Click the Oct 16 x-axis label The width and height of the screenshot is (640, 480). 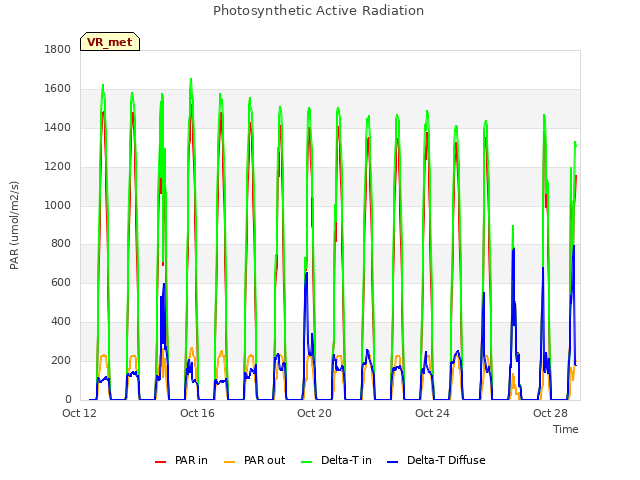tap(197, 413)
